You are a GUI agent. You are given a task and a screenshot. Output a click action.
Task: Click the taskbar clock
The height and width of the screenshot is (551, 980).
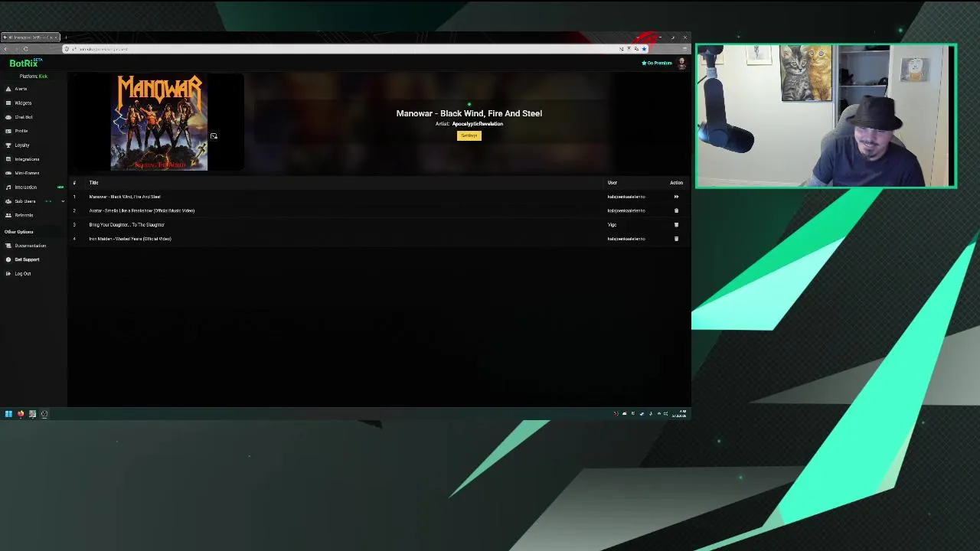[680, 414]
